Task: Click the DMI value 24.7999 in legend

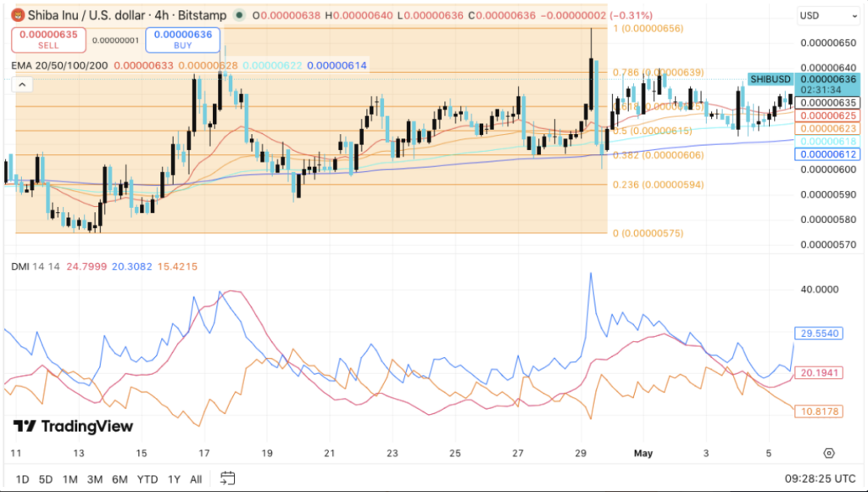Action: 87,266
